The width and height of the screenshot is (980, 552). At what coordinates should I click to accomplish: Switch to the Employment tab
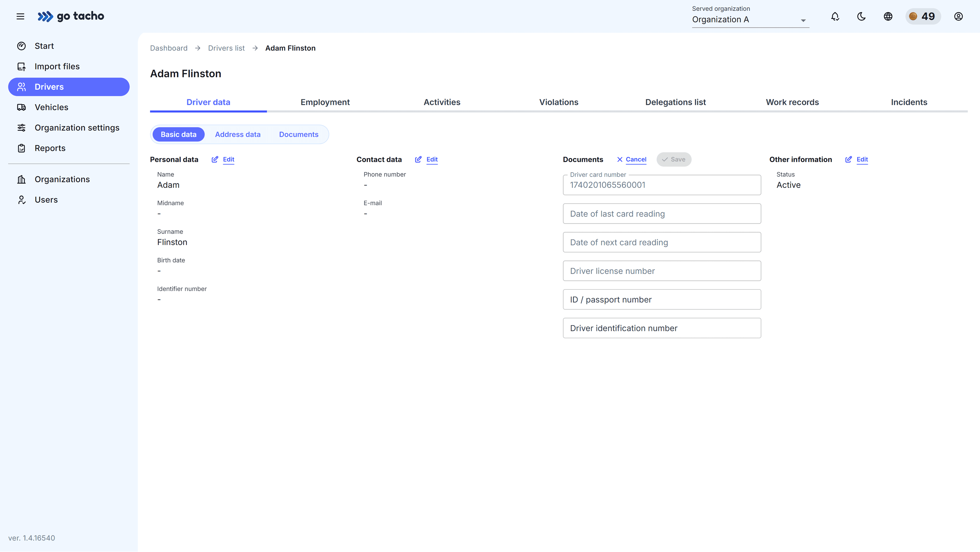(325, 102)
